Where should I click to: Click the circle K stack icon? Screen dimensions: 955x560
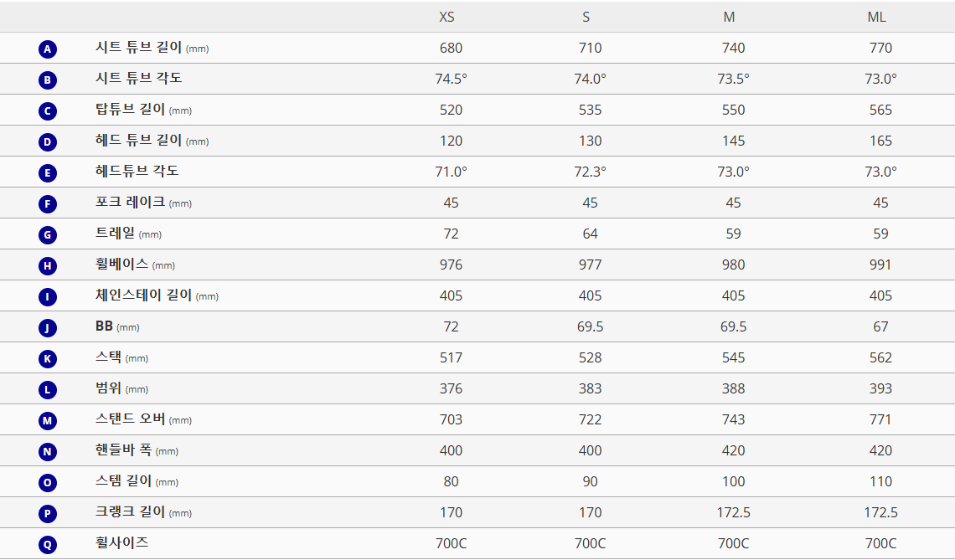pos(48,359)
